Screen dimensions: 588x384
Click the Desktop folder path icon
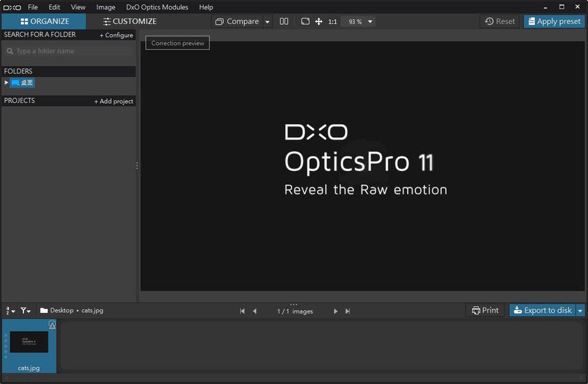point(44,310)
